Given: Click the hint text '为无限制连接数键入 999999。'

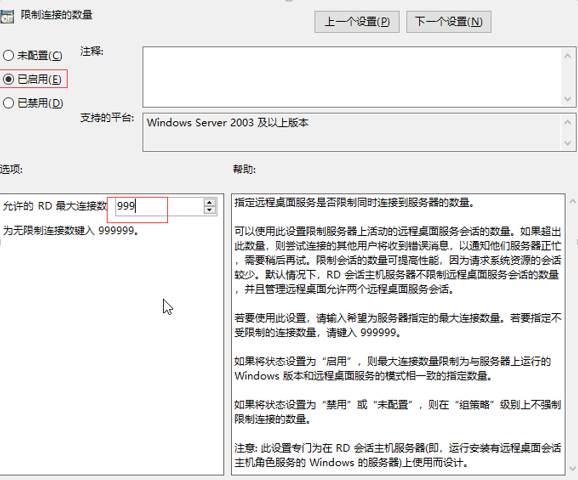Looking at the screenshot, I should [x=71, y=230].
